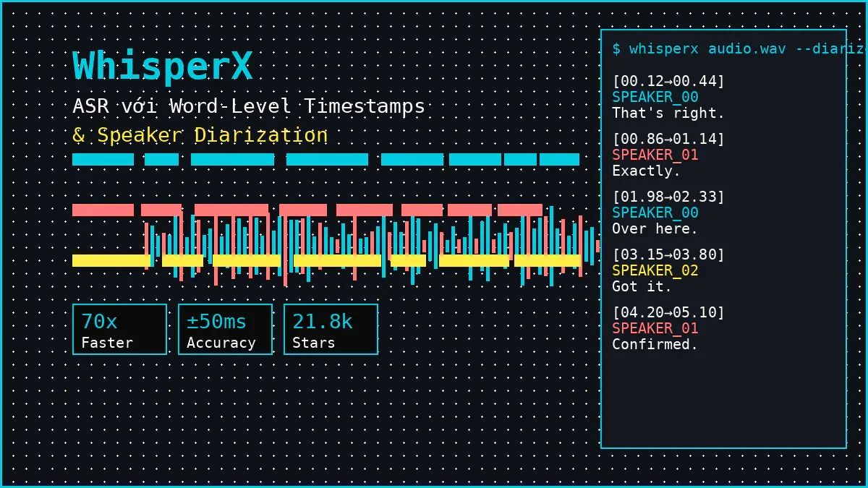
Task: Click the '& Speaker Diarization' yellow text
Action: 200,135
